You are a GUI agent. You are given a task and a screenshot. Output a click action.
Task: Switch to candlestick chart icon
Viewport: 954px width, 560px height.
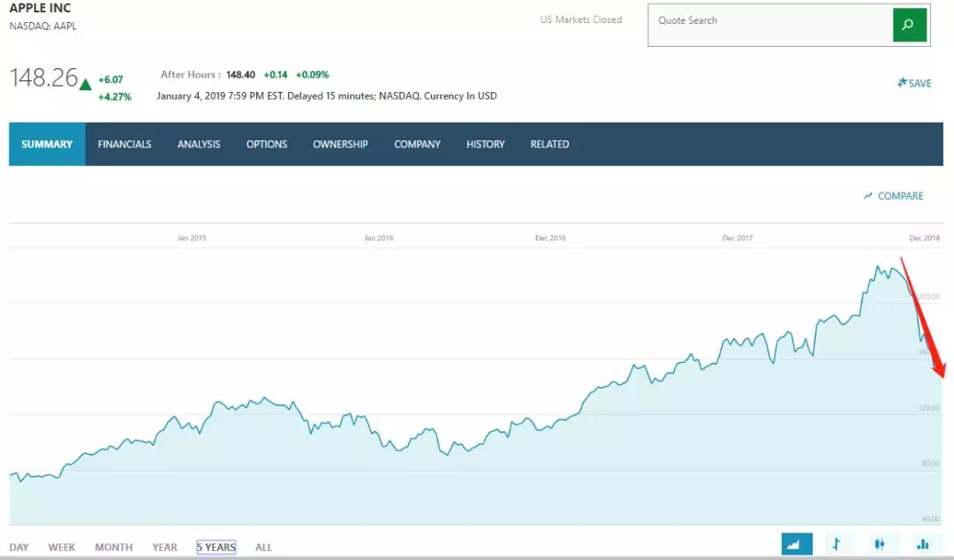[x=880, y=544]
